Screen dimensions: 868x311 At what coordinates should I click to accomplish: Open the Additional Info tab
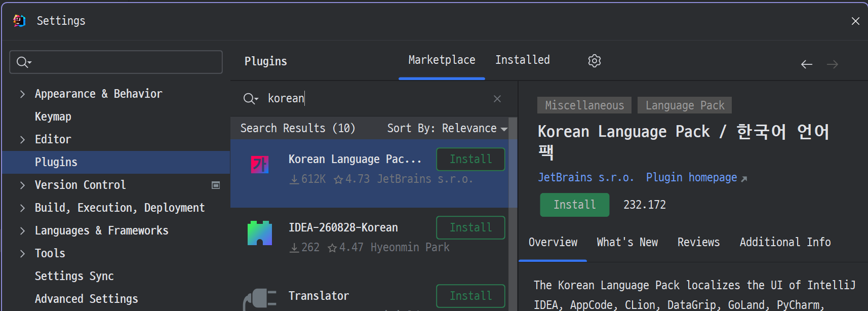pos(785,243)
